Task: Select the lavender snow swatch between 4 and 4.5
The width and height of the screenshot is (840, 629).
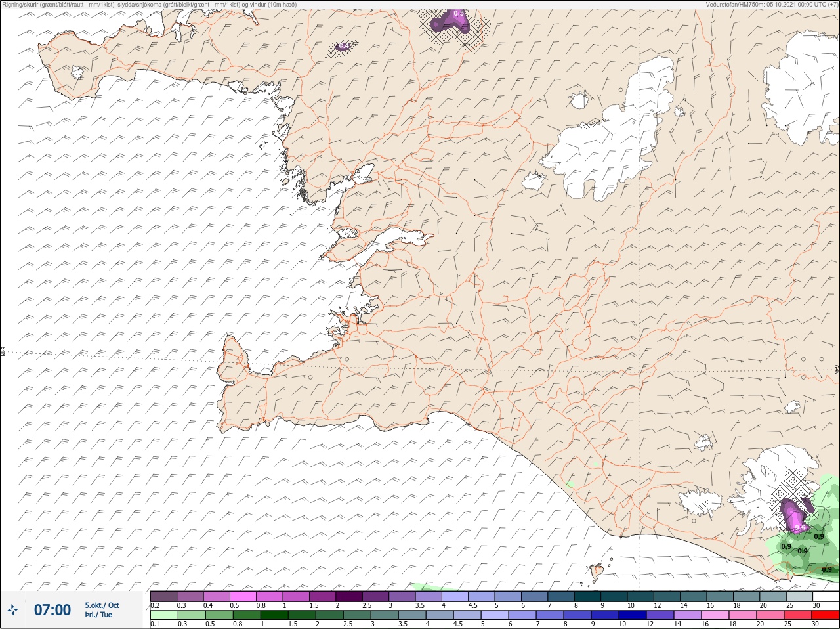Action: coord(455,596)
